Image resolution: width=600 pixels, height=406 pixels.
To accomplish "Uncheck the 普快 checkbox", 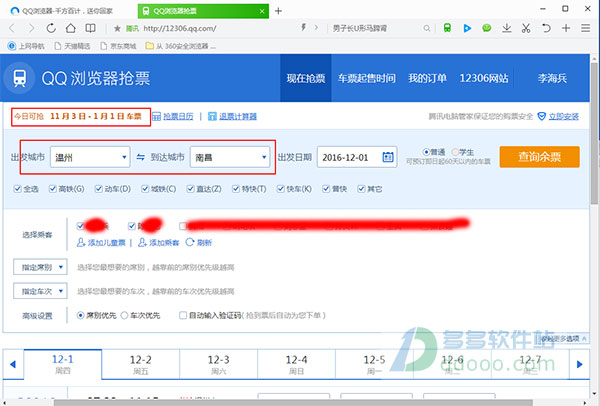I will [x=326, y=189].
